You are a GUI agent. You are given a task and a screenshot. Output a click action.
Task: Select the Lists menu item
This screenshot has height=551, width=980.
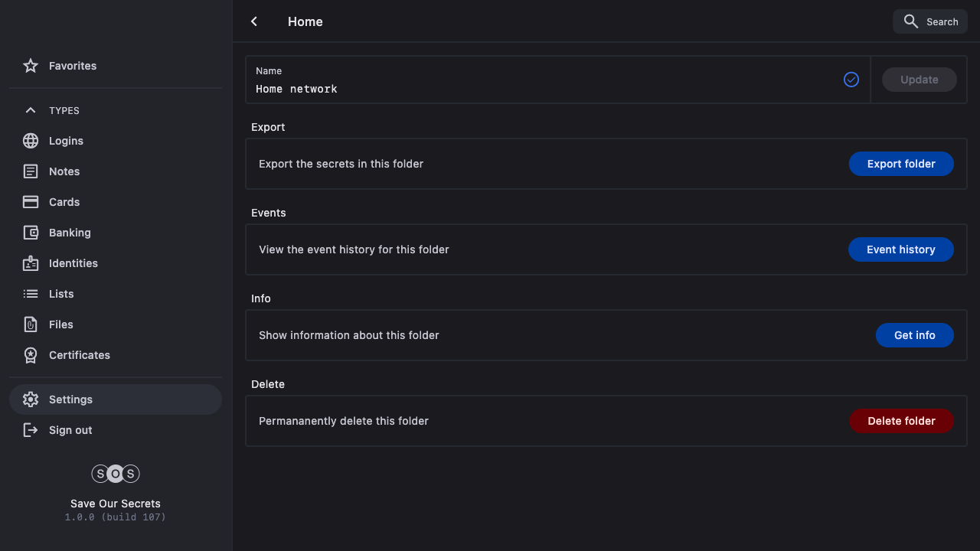[61, 294]
